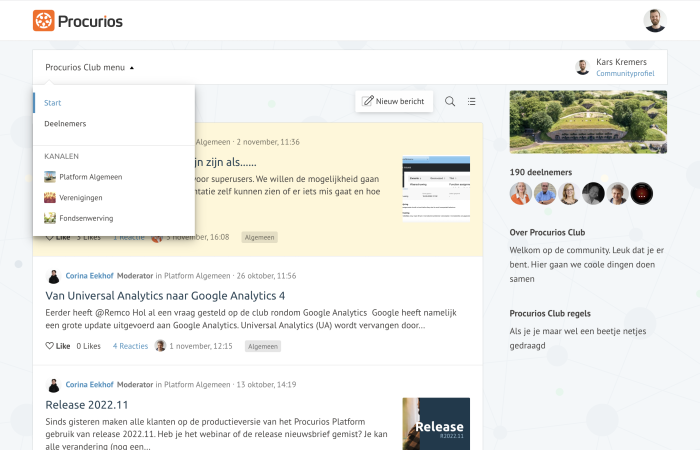Click the Algemeen tag on Analytics post
Viewport: 700px width, 450px height.
coord(263,346)
